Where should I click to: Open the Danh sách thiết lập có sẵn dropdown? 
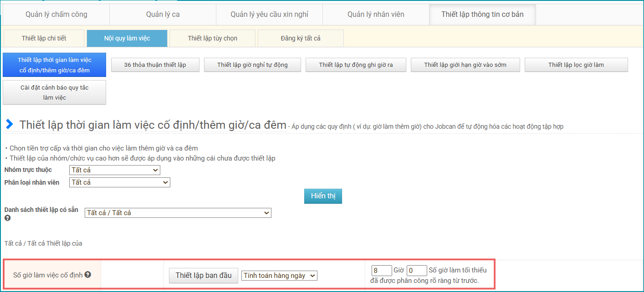coord(178,213)
